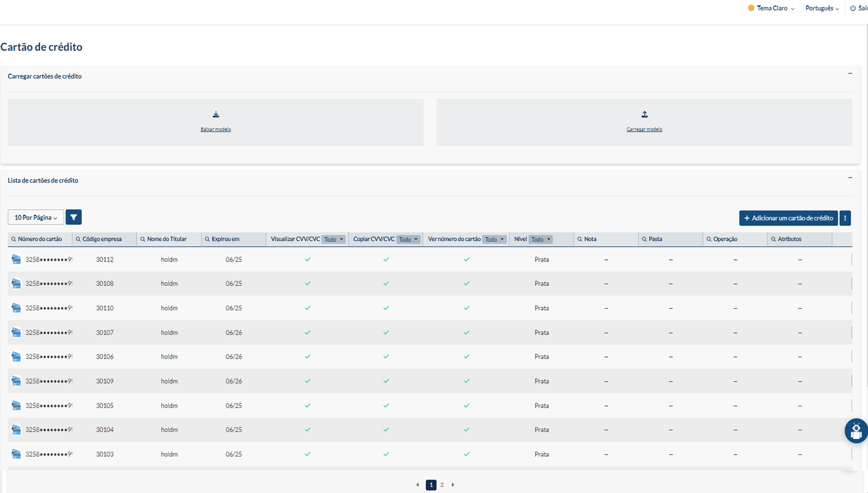Click holdm name in row 30105
Viewport: 868px width, 493px height.
point(169,405)
